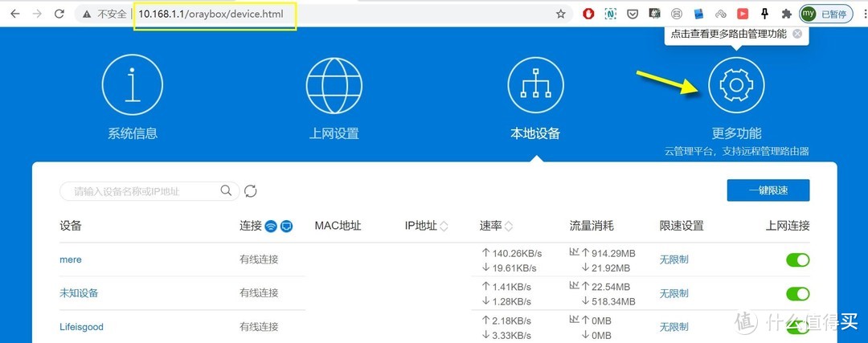This screenshot has height=343, width=868.
Task: Open traffic chart icon for Lifeisgood
Action: coord(574,320)
